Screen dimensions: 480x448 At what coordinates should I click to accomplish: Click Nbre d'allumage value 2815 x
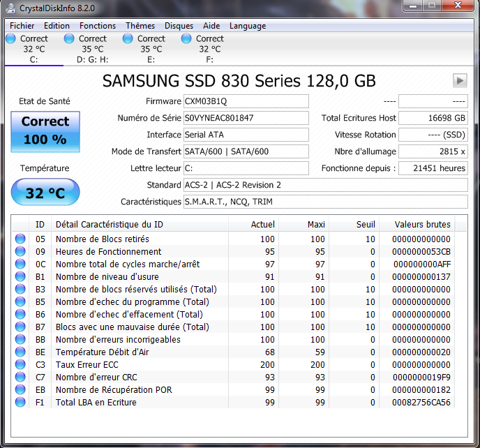click(433, 151)
